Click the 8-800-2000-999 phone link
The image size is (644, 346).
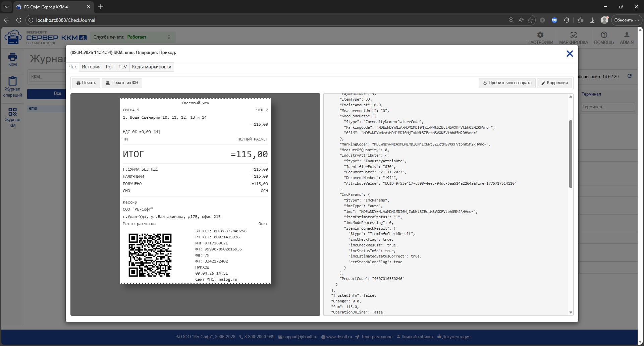[257, 337]
